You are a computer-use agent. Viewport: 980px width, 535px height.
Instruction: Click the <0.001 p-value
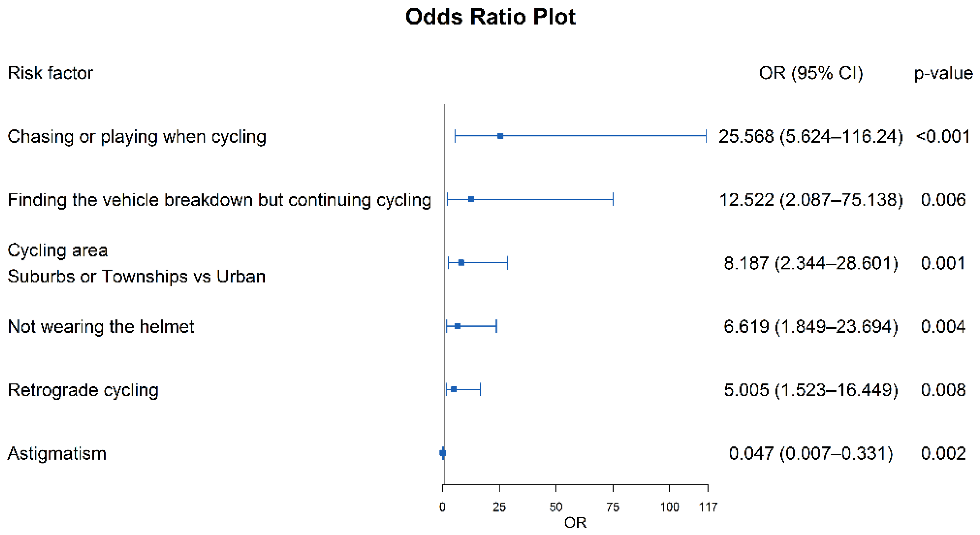click(x=943, y=136)
